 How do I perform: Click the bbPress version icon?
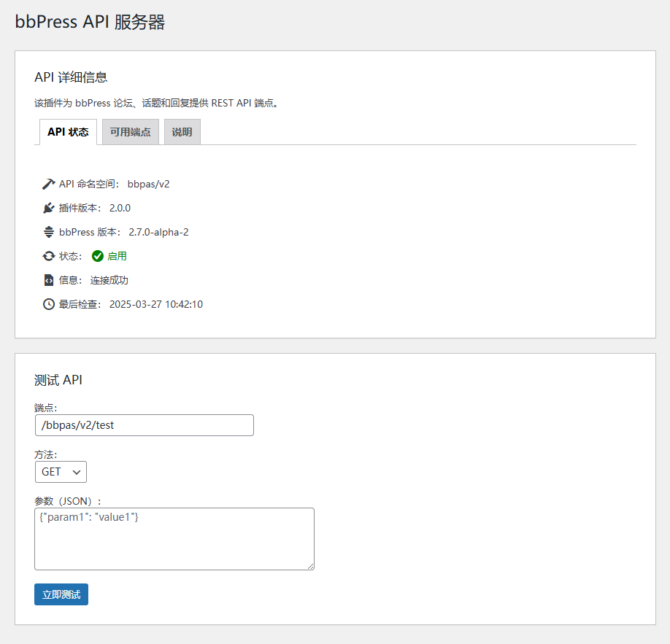tap(49, 232)
